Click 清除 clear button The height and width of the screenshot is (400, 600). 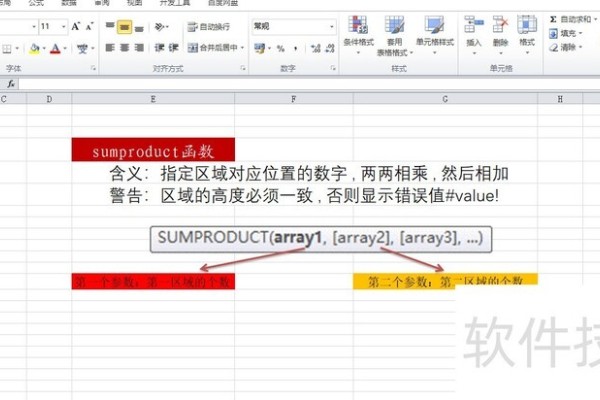[x=566, y=47]
